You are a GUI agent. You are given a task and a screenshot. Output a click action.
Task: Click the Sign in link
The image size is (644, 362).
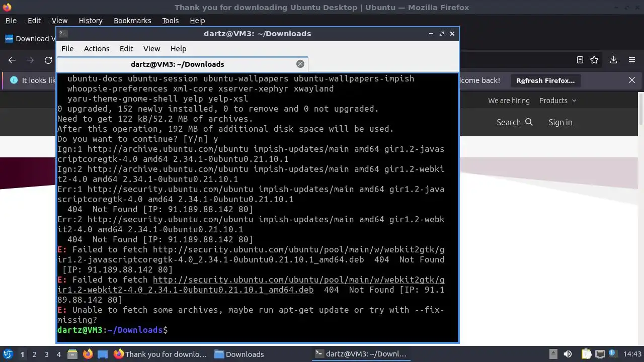coord(560,122)
